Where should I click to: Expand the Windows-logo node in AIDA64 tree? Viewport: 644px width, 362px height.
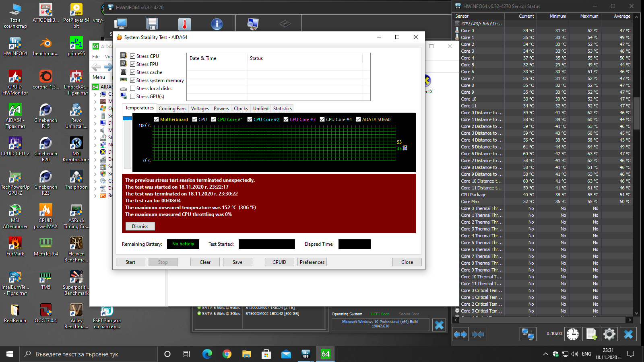[x=95, y=109]
